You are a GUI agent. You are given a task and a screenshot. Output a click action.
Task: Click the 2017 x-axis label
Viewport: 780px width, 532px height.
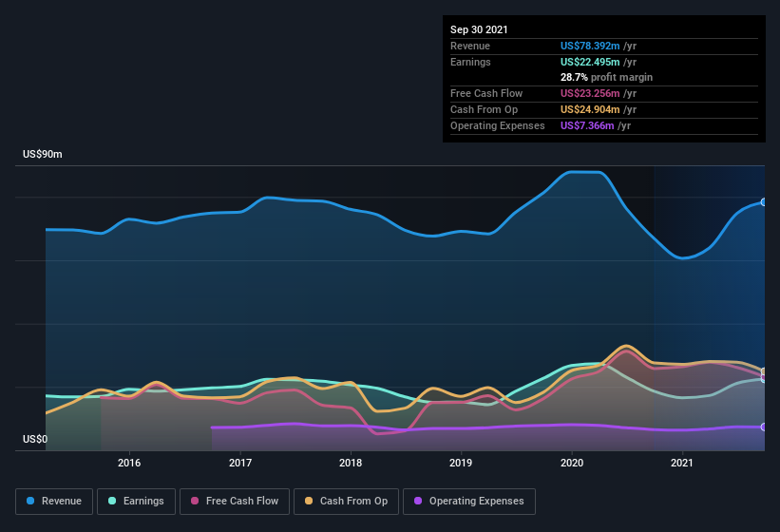240,463
